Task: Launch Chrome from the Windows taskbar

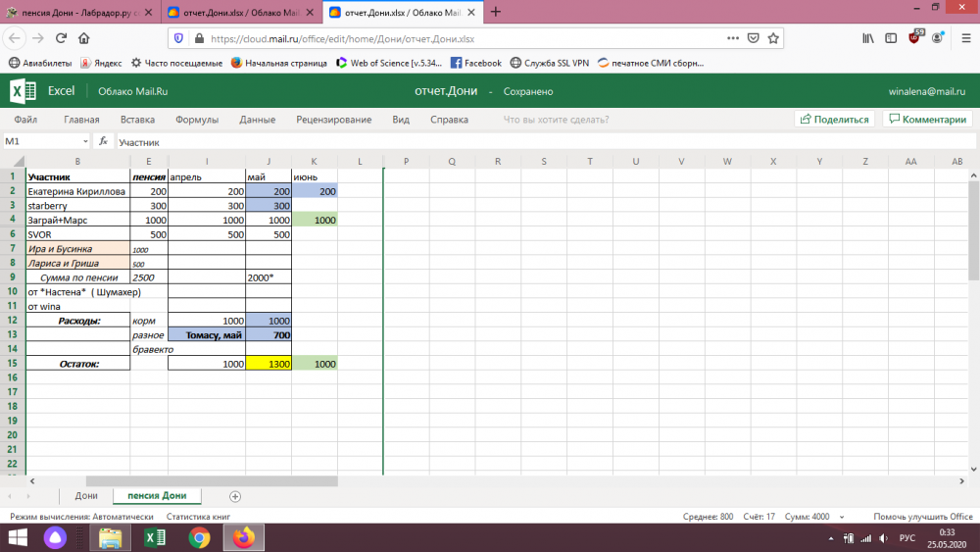Action: (199, 537)
